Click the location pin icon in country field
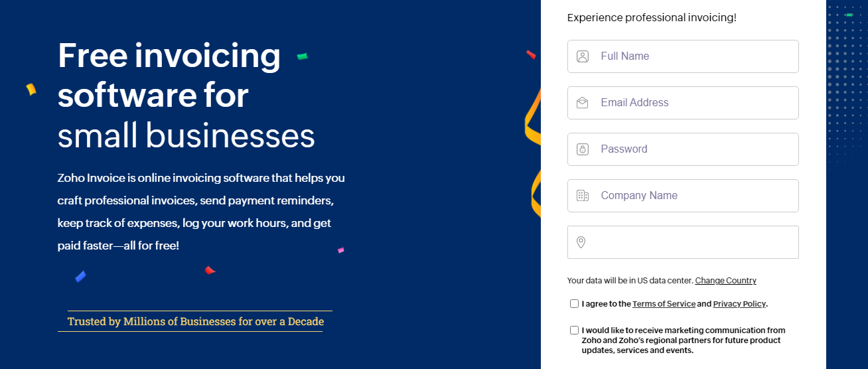 click(x=581, y=242)
